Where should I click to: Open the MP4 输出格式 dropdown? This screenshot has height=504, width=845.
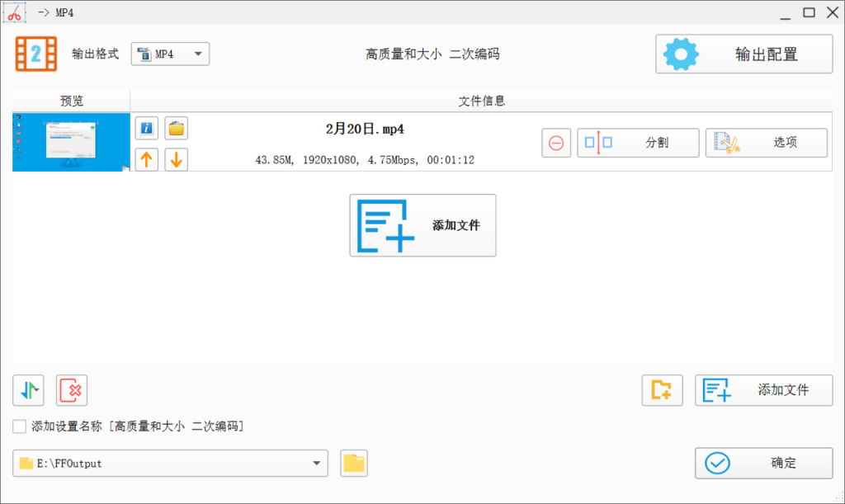[x=170, y=54]
